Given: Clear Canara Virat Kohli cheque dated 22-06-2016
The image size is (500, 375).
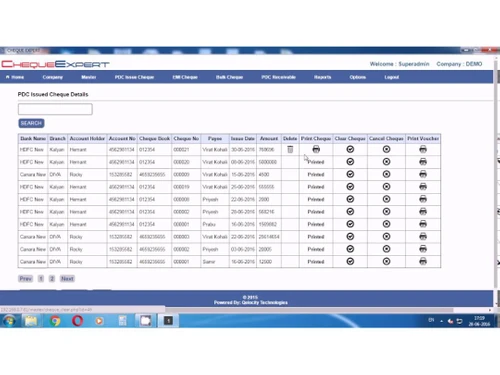Looking at the screenshot, I should coord(350,237).
